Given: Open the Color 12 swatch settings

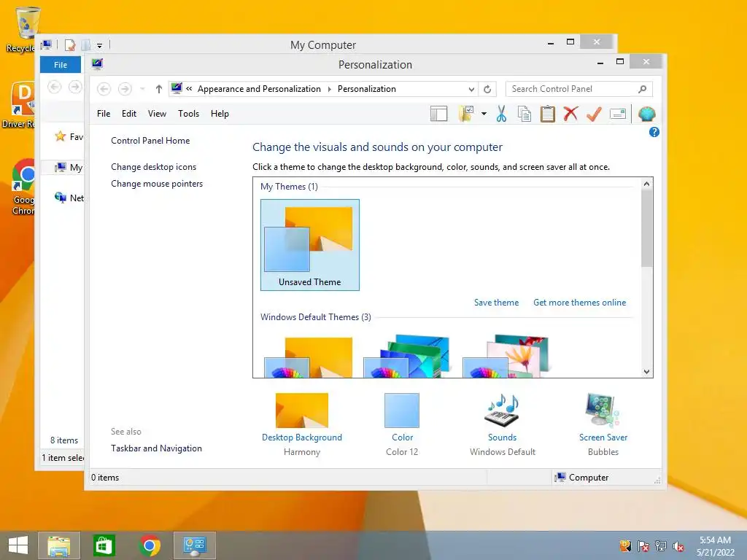Looking at the screenshot, I should click(x=402, y=424).
